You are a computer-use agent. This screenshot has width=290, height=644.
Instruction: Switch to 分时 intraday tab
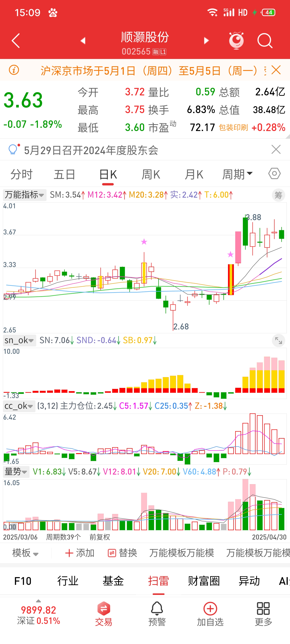click(x=22, y=174)
